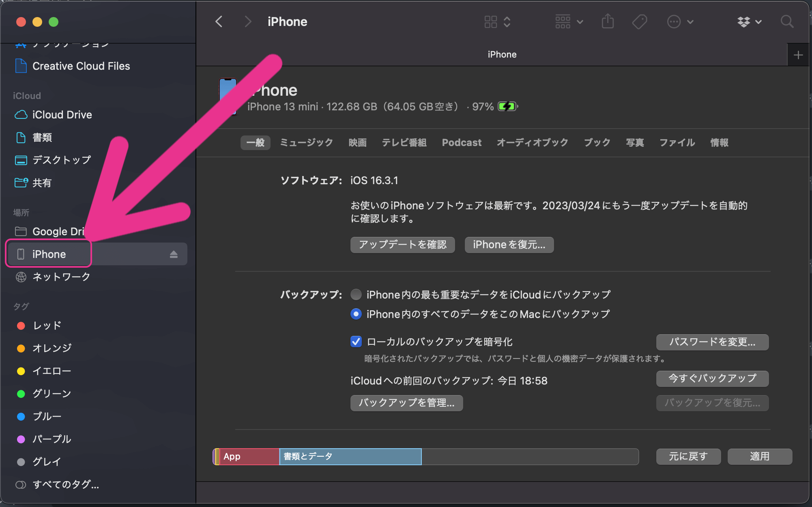Click the Google Drive icon in sidebar
This screenshot has height=507, width=812.
point(20,231)
